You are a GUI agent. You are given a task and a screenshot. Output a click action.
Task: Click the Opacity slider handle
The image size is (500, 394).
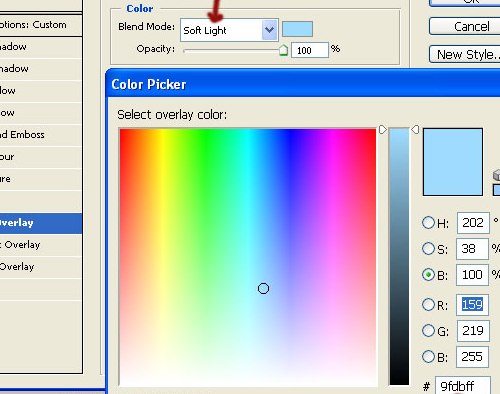[x=283, y=50]
